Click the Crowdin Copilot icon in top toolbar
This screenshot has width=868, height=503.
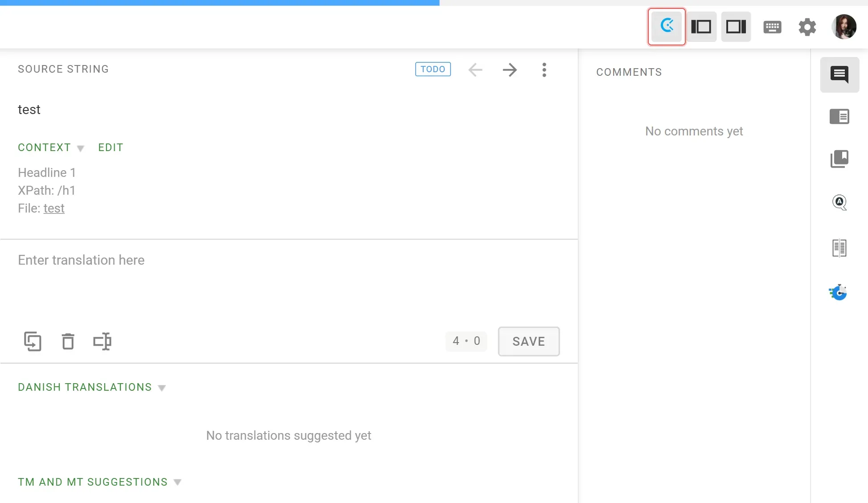point(667,26)
